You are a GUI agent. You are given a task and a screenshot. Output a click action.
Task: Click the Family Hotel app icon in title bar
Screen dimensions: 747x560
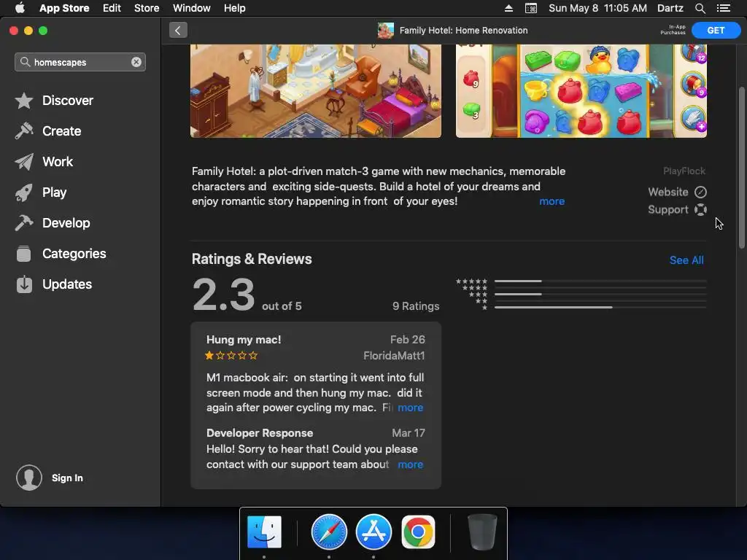coord(385,31)
